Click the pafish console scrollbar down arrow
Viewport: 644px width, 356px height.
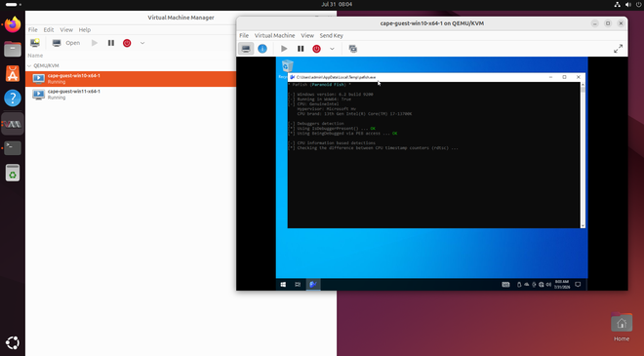tap(583, 226)
